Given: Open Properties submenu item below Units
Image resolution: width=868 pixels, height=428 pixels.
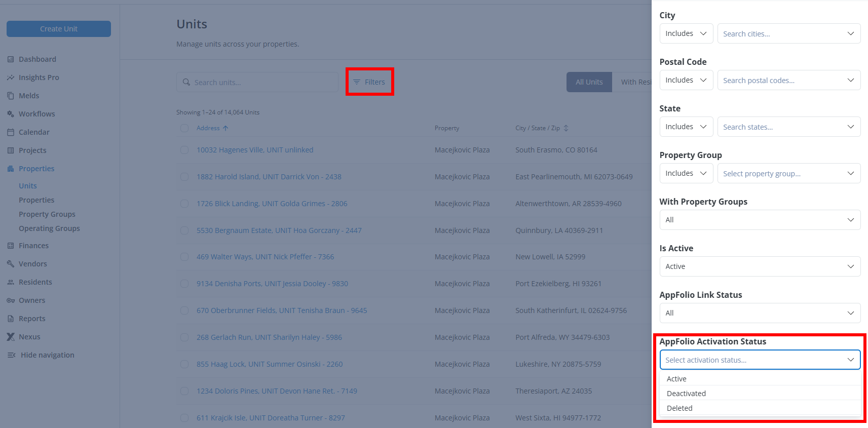Looking at the screenshot, I should [36, 200].
